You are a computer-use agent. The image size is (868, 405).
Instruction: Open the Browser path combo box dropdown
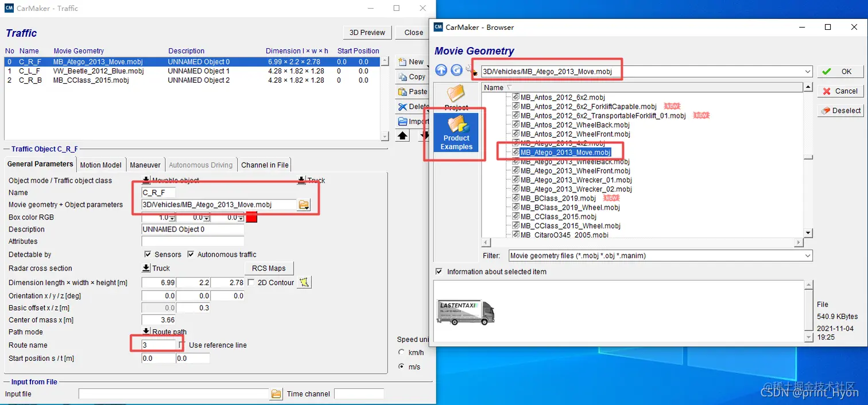(808, 72)
